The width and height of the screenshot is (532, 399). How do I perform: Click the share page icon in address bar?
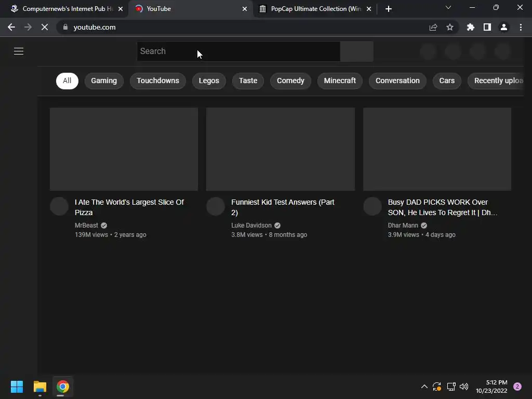pos(433,27)
